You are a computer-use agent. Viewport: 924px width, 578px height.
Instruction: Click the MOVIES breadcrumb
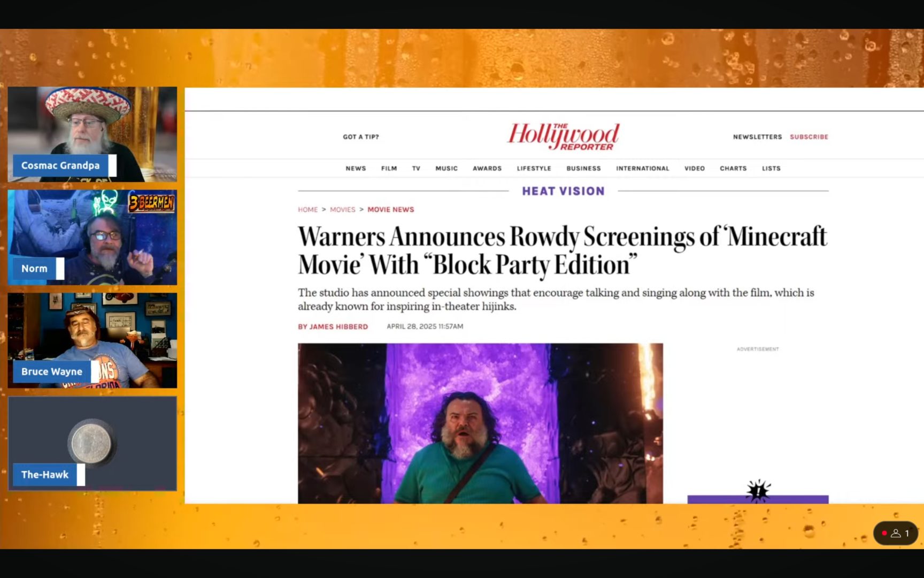pyautogui.click(x=342, y=210)
